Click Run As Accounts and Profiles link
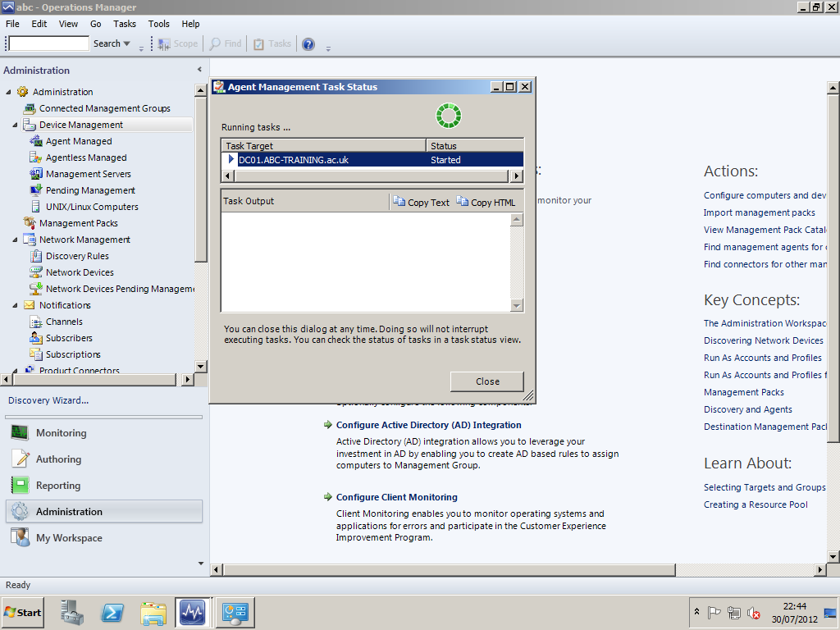Image resolution: width=840 pixels, height=630 pixels. (x=762, y=358)
